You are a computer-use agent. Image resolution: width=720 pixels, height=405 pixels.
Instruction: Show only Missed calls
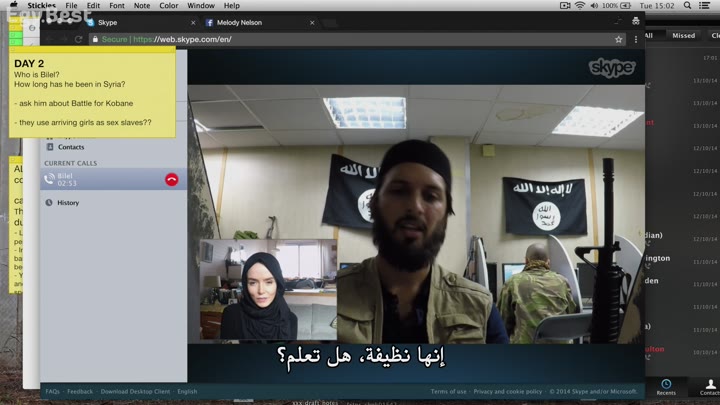(683, 35)
